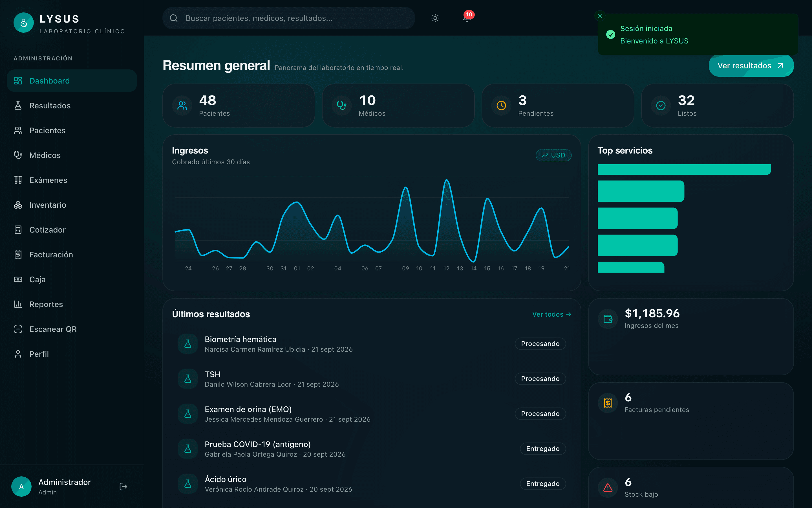Viewport: 812px width, 508px height.
Task: Click the 48 Pacientes stat value
Action: pos(208,100)
